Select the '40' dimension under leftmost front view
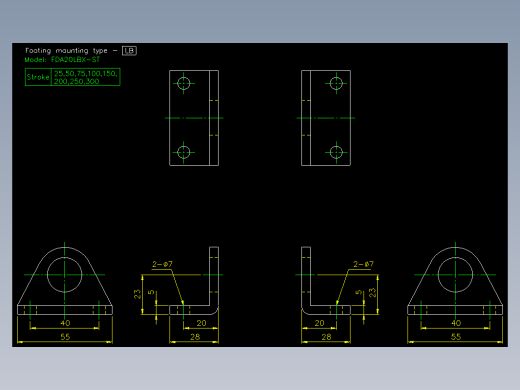 [65, 323]
